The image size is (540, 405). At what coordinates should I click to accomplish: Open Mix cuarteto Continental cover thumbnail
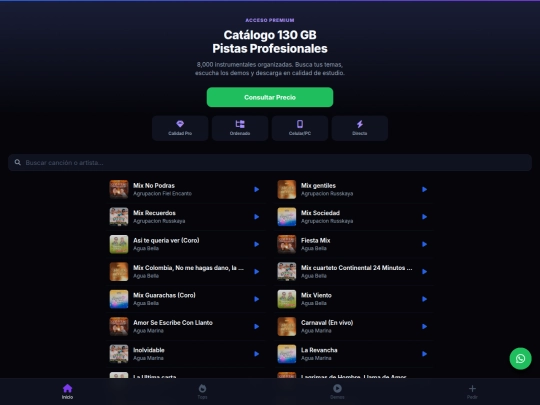pyautogui.click(x=287, y=272)
